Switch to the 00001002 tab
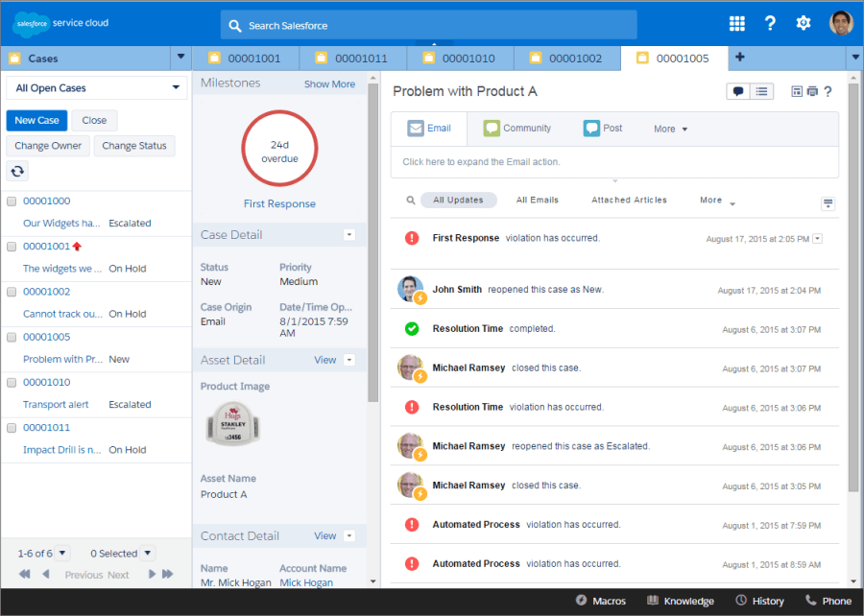 pos(567,59)
